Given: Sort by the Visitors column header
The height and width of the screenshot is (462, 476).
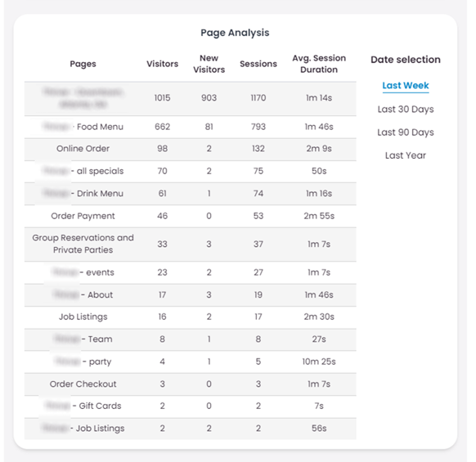Looking at the screenshot, I should pyautogui.click(x=162, y=64).
